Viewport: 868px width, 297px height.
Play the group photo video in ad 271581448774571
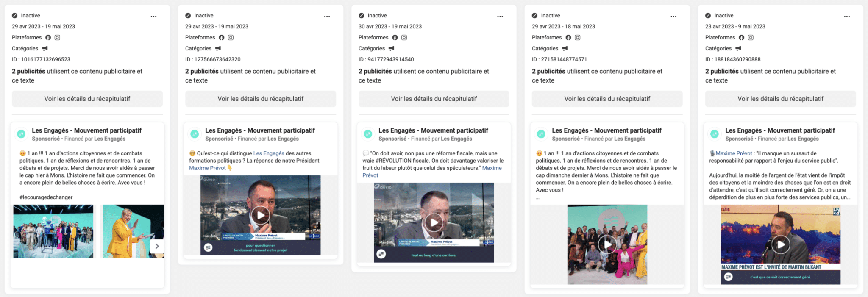(607, 244)
